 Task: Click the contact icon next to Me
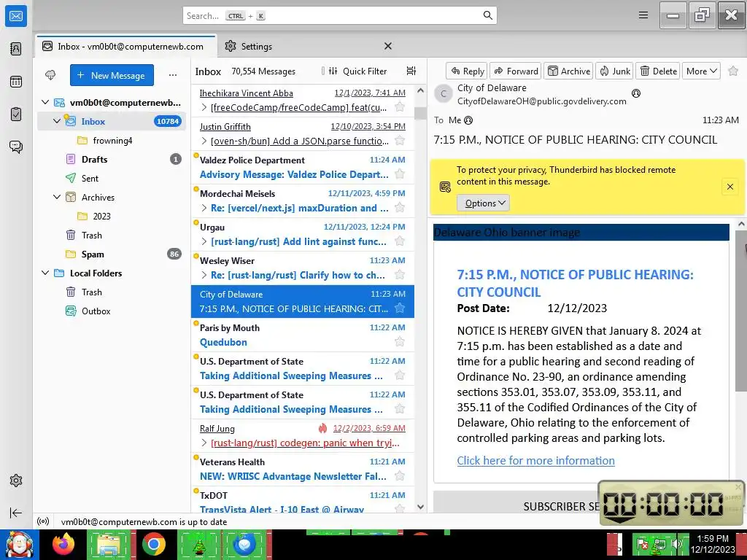(x=468, y=120)
